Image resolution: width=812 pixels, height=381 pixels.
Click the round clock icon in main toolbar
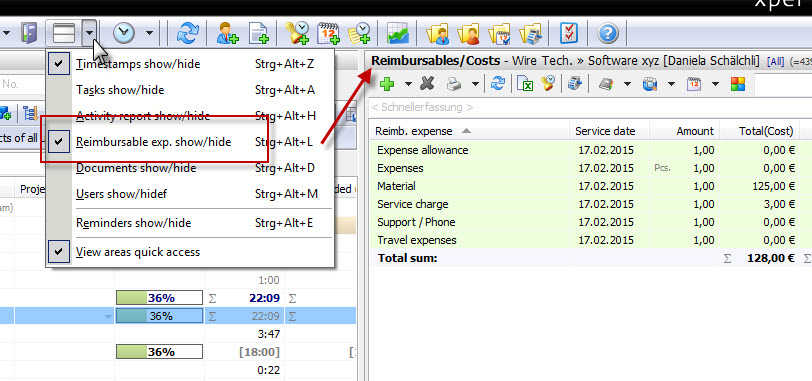click(123, 34)
